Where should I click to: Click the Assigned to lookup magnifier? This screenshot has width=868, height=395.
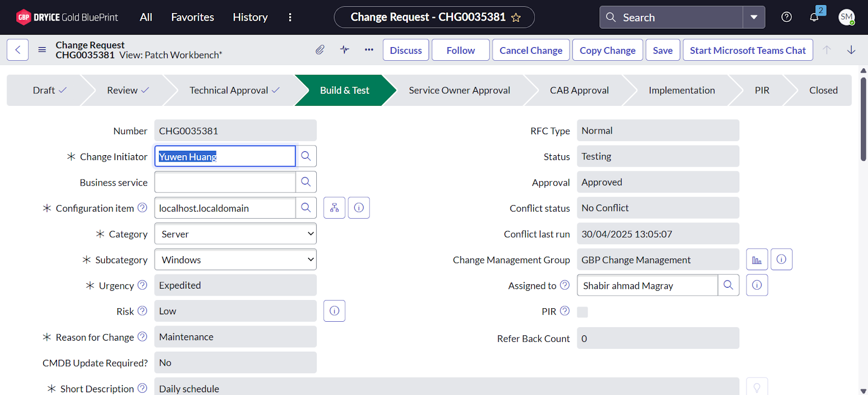point(728,285)
